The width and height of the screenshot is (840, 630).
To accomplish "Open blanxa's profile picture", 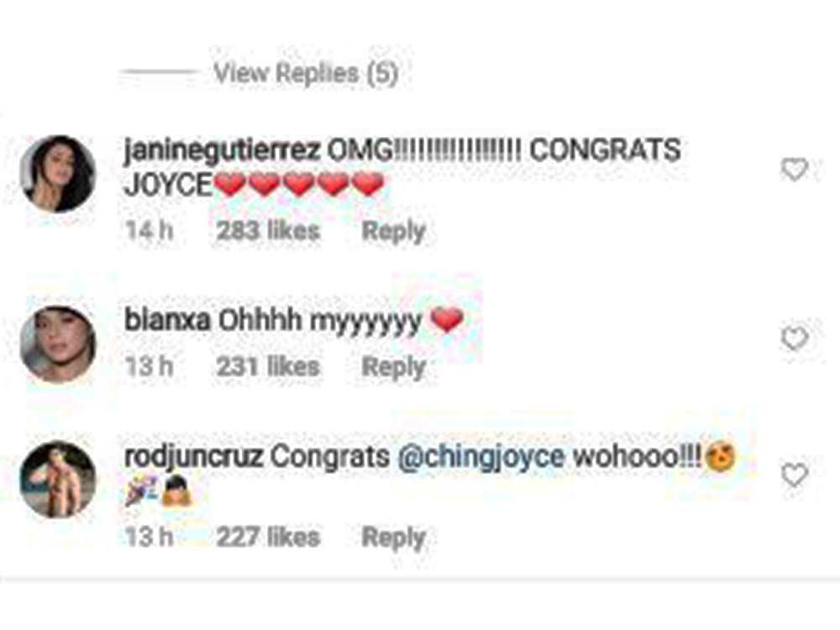I will pyautogui.click(x=58, y=344).
